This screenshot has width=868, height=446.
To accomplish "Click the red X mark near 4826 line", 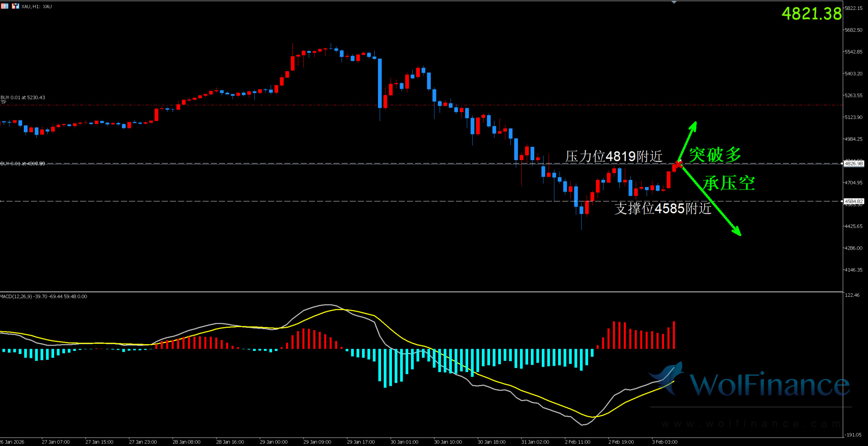I will [x=678, y=164].
